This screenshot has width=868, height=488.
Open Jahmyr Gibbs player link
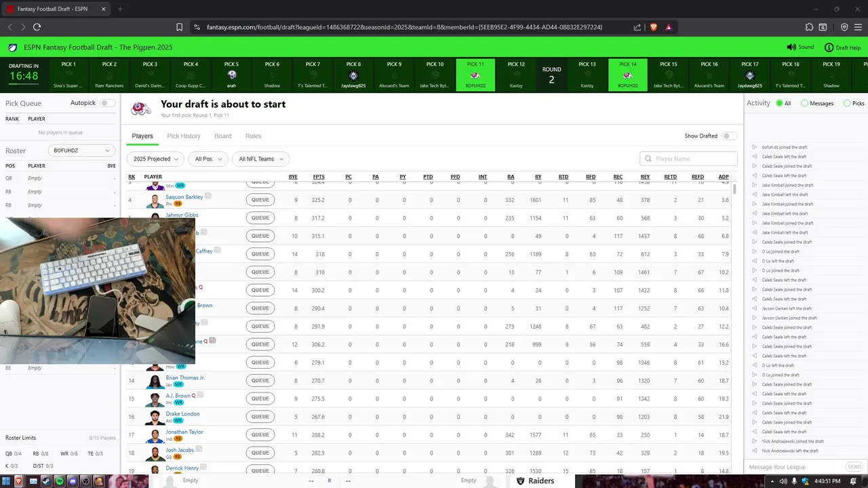click(x=182, y=215)
